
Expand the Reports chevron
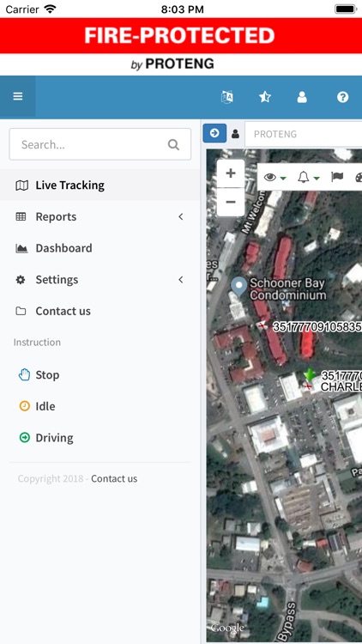[x=181, y=216]
